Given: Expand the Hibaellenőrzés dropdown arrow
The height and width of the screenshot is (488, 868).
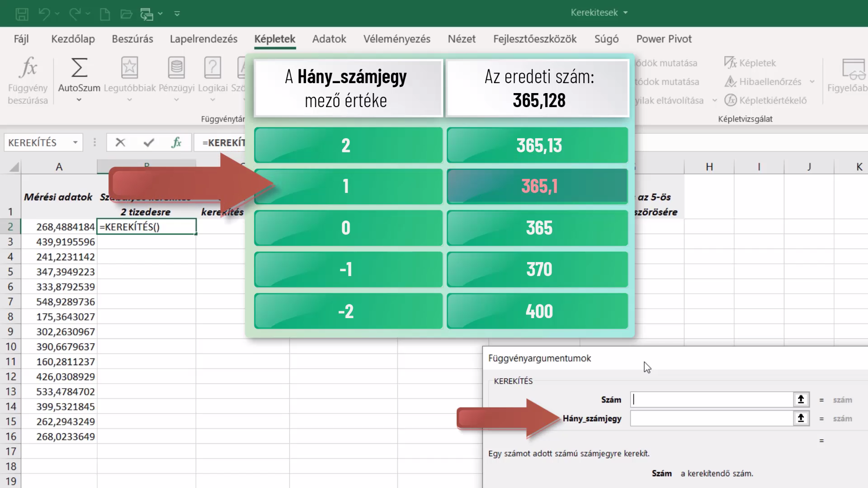Looking at the screenshot, I should 812,82.
